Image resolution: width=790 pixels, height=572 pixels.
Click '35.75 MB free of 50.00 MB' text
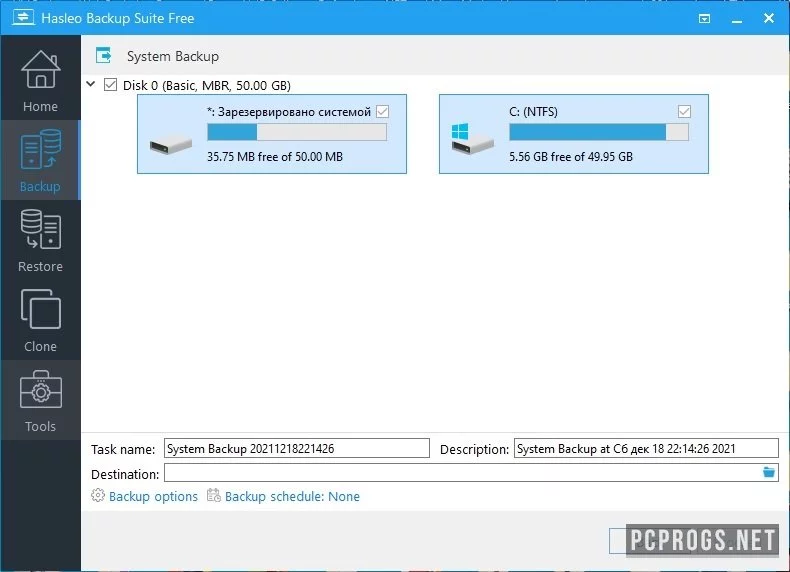(x=275, y=157)
